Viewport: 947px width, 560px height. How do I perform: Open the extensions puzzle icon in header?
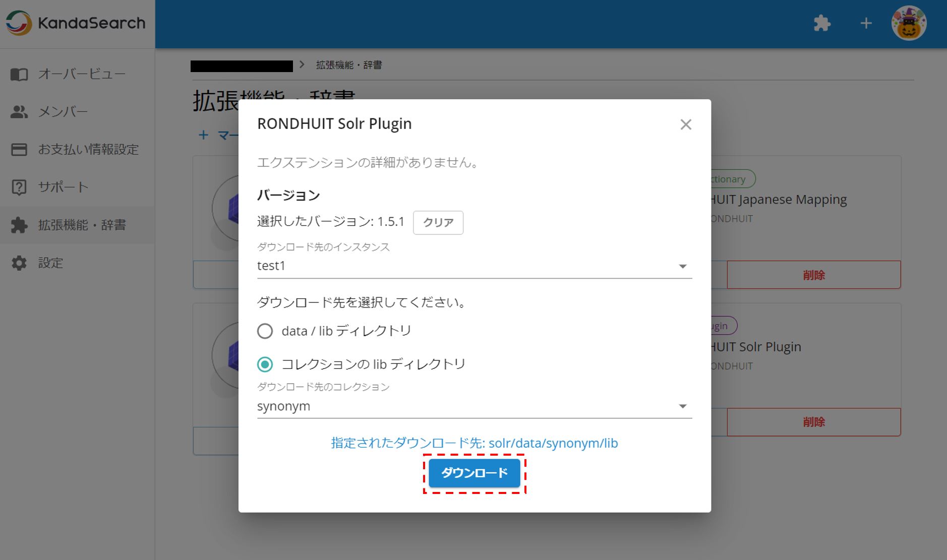(822, 23)
